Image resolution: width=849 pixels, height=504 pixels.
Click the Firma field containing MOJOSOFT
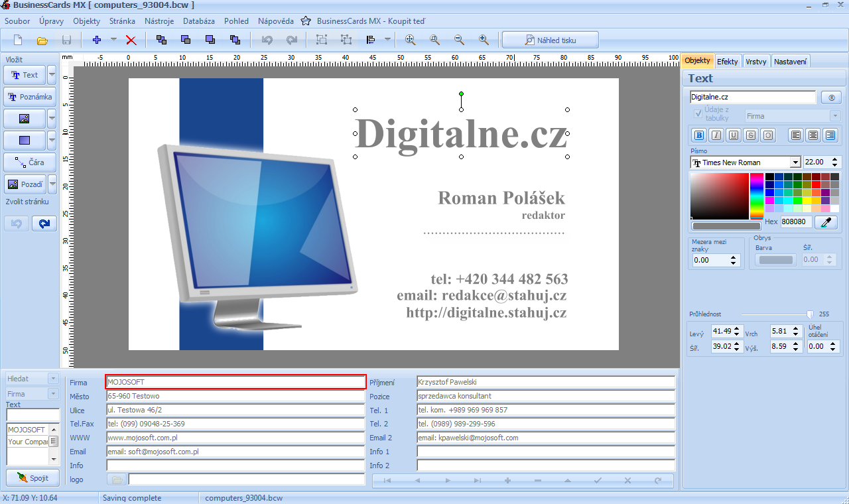tap(236, 382)
